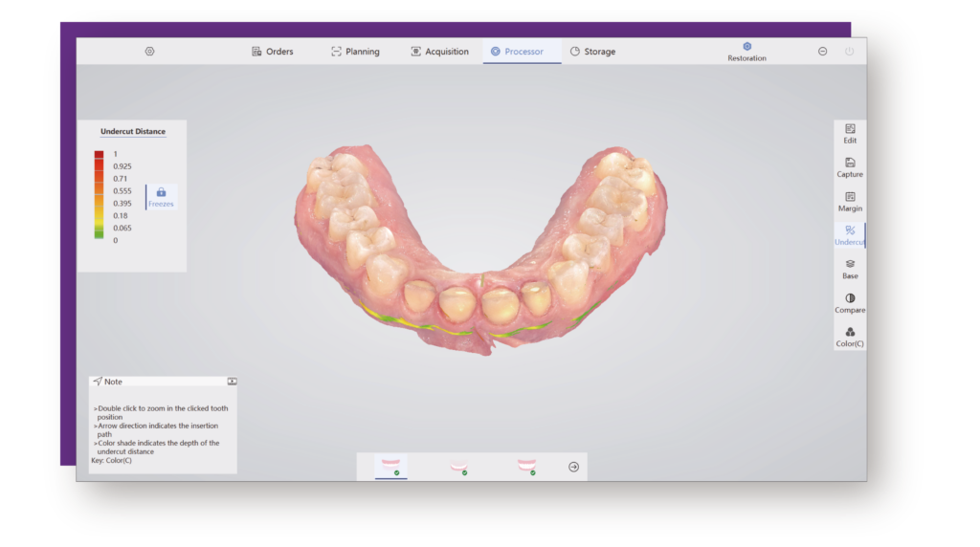This screenshot has height=547, width=980.
Task: Click the 0.065 scale value
Action: click(x=122, y=228)
